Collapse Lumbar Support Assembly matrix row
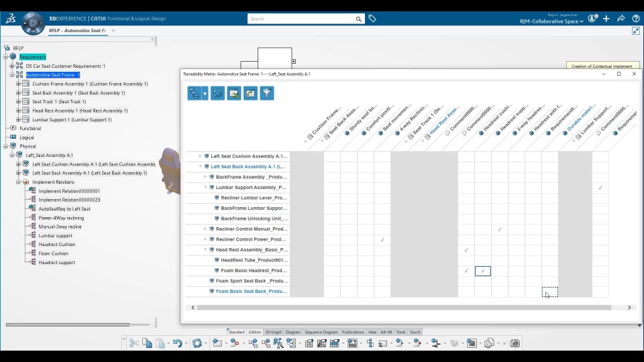Image resolution: width=644 pixels, height=362 pixels. 205,187
